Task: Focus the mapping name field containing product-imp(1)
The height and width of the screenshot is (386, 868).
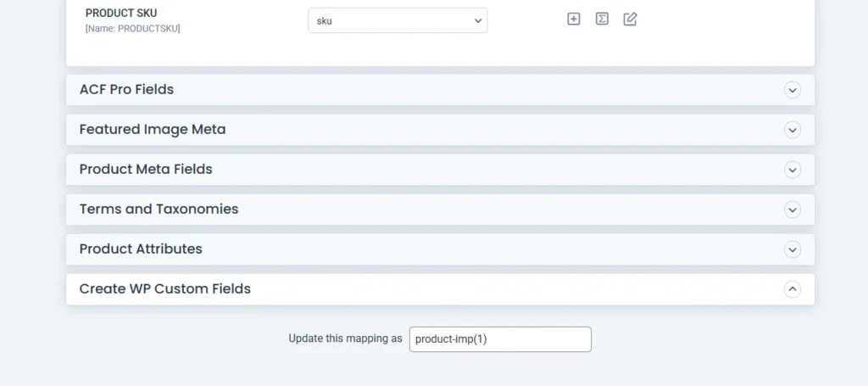Action: click(499, 339)
